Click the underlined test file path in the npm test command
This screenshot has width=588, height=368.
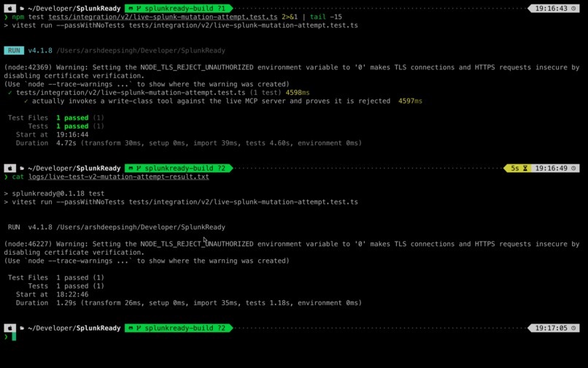pyautogui.click(x=163, y=17)
